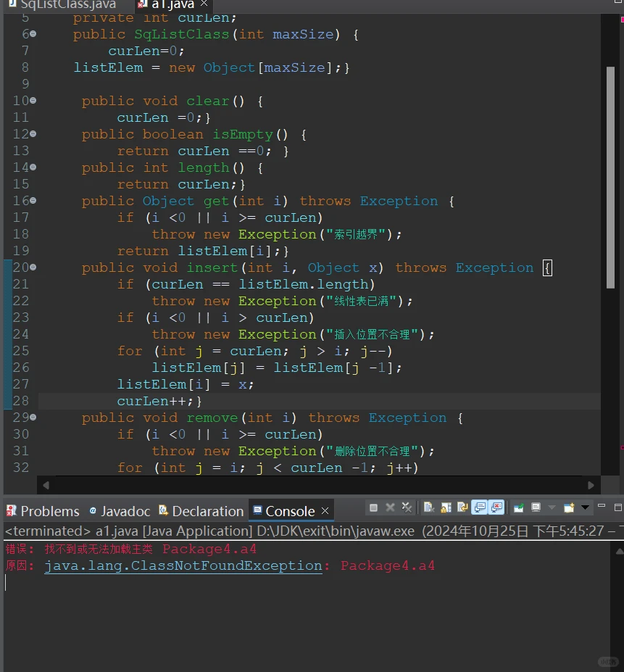Click the "线性表已满" string on line 22

click(x=362, y=302)
